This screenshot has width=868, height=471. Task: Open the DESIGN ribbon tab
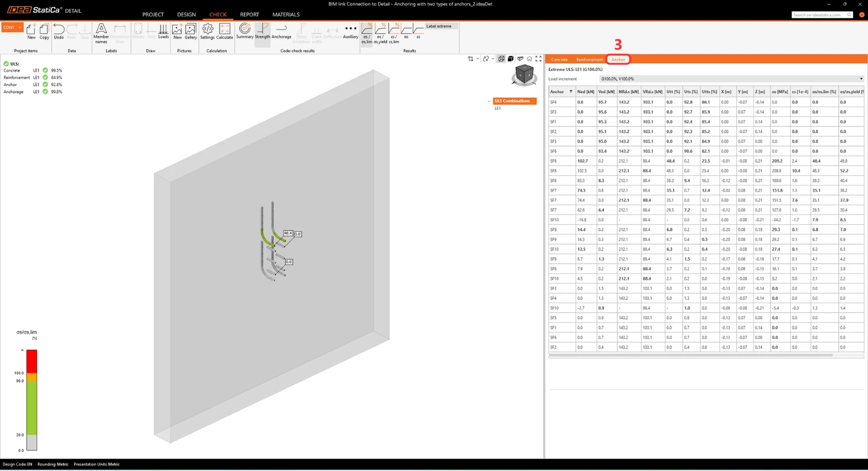[x=186, y=15]
